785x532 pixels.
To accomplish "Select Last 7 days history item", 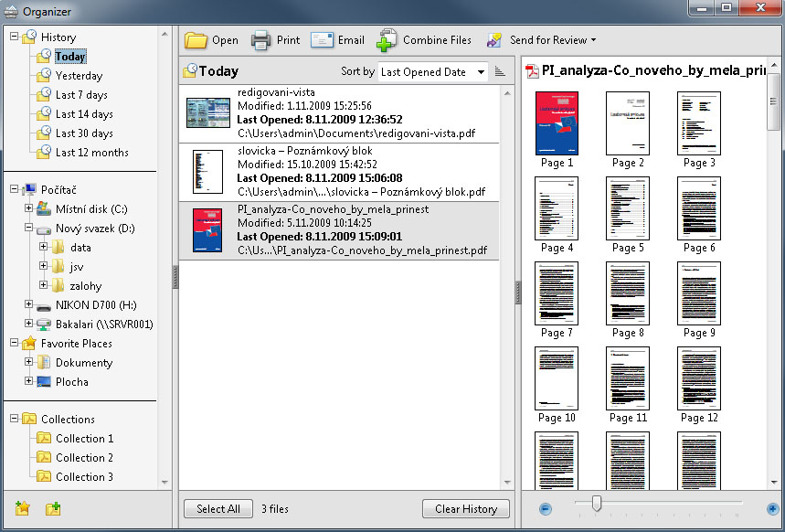I will coord(80,95).
